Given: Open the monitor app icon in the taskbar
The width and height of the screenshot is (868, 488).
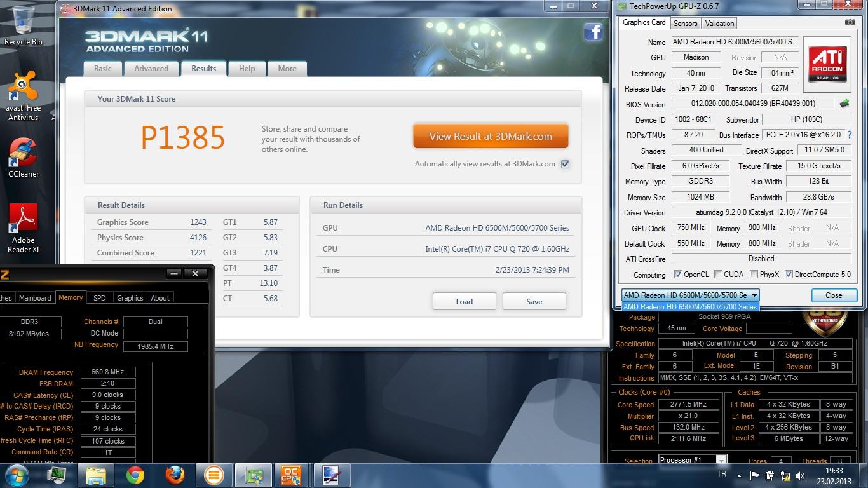Looking at the screenshot, I should (x=57, y=475).
